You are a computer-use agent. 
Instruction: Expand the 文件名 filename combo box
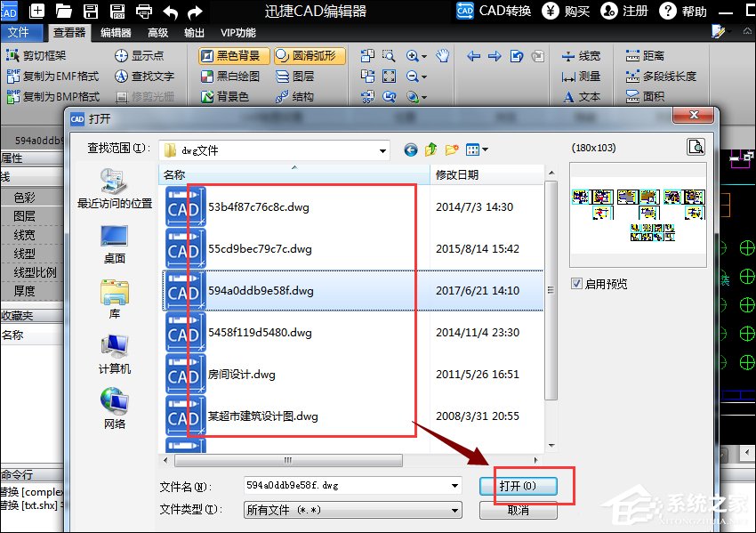pos(454,486)
